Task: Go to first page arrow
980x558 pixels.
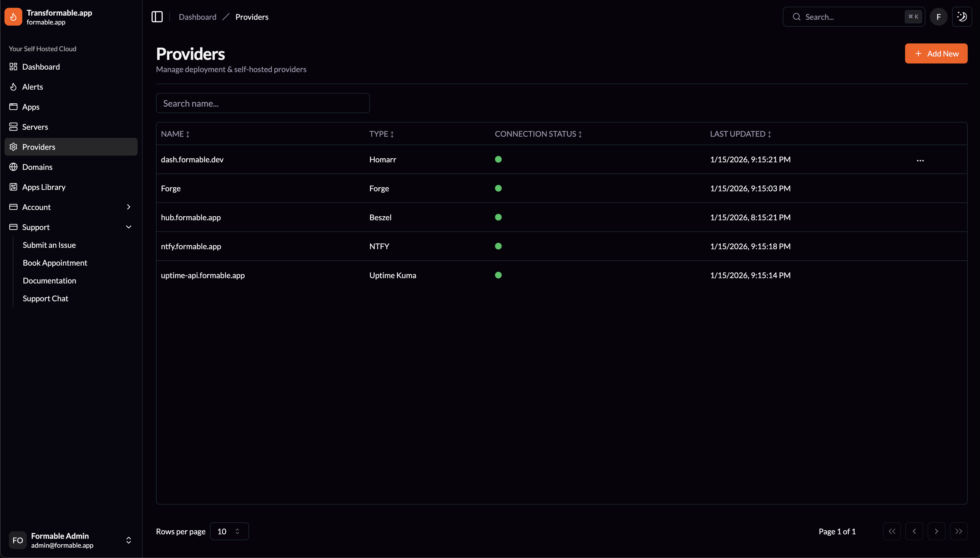Action: tap(892, 531)
